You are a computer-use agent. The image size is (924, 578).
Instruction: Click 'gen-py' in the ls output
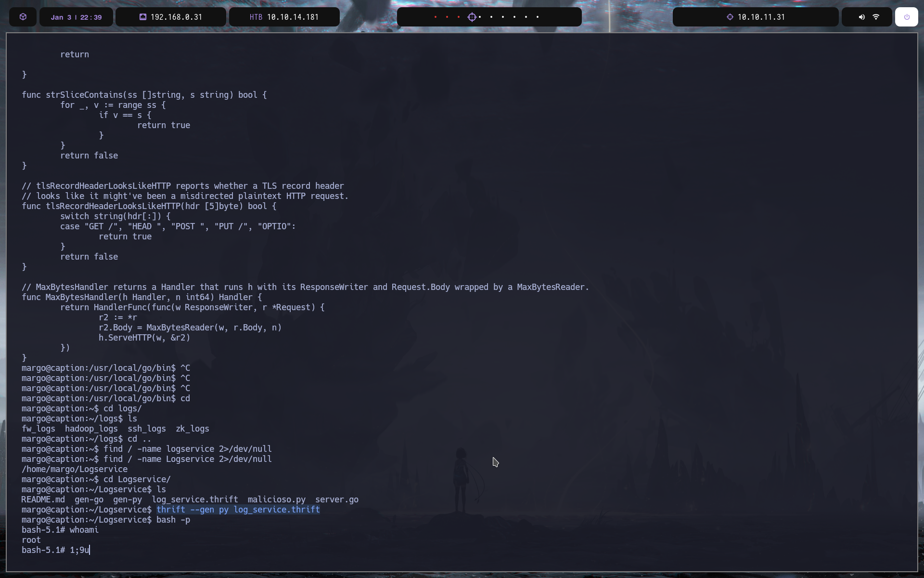[x=128, y=499]
